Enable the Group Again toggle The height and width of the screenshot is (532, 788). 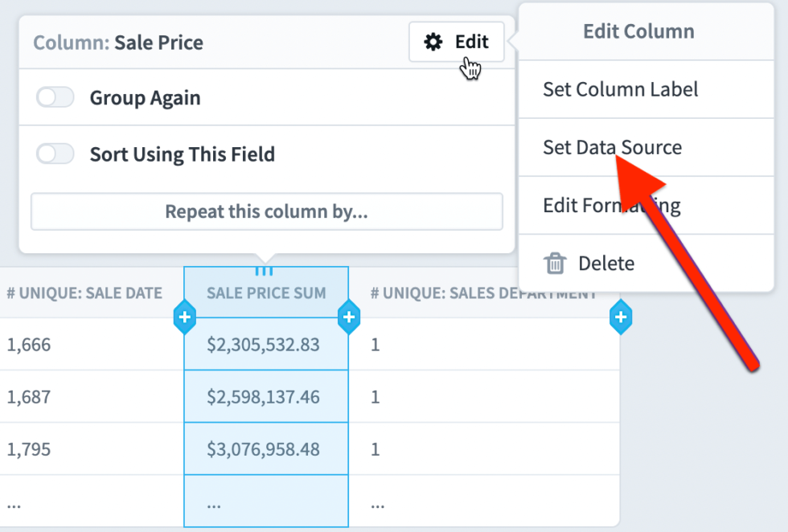55,96
